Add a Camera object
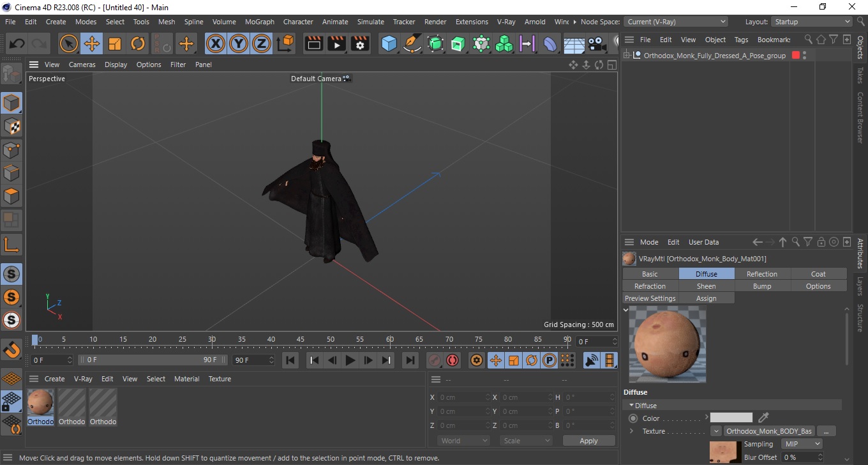This screenshot has width=868, height=465. pos(597,44)
